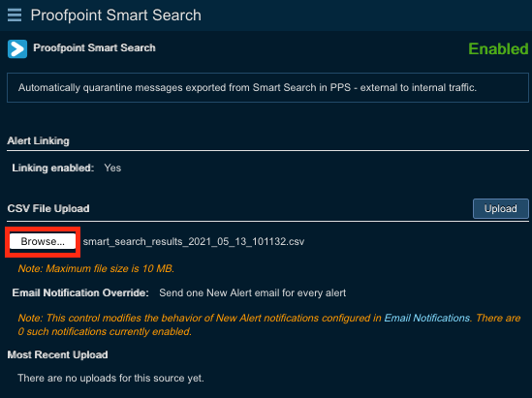Click the Browse... file chooser button

[43, 241]
